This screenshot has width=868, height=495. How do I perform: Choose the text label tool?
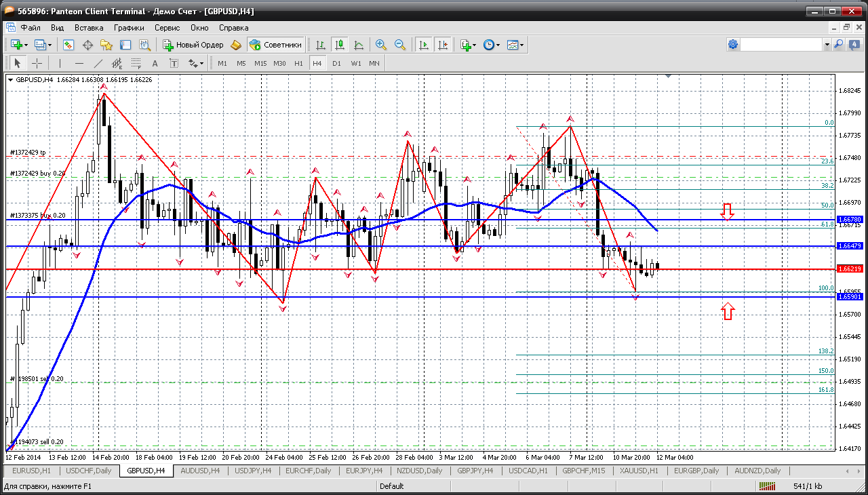(x=155, y=63)
